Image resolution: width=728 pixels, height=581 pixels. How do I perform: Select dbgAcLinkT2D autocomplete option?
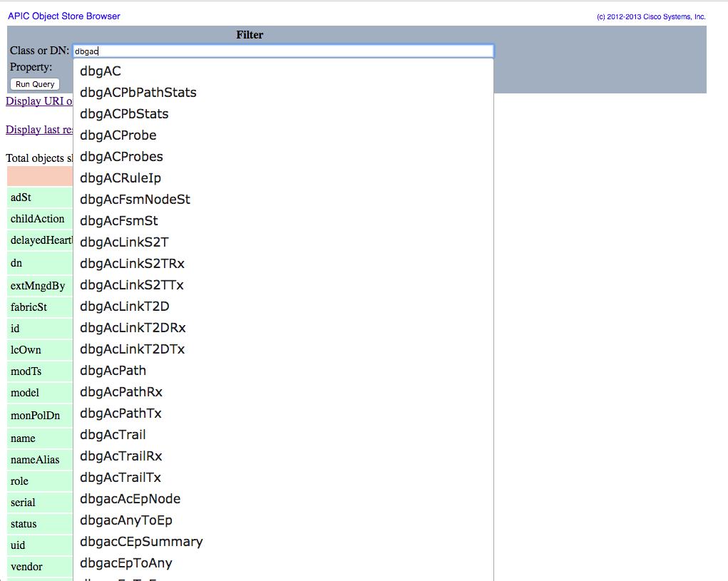(x=125, y=307)
